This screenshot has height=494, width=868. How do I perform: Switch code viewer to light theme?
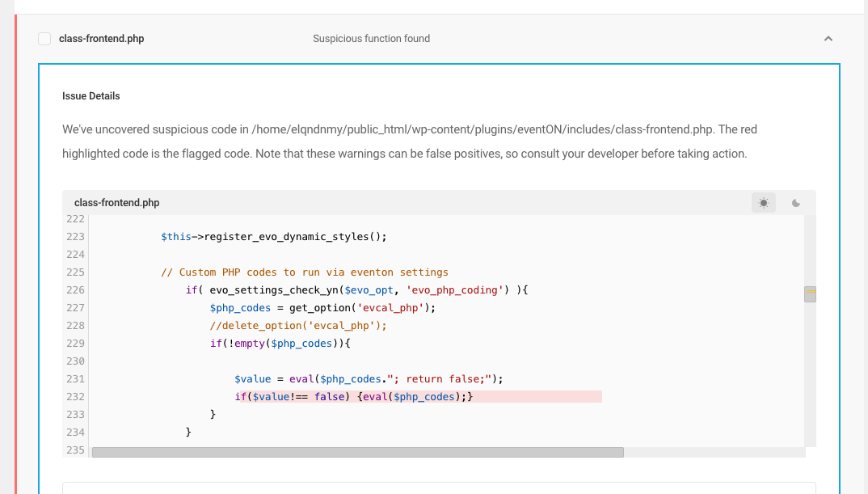pyautogui.click(x=764, y=203)
